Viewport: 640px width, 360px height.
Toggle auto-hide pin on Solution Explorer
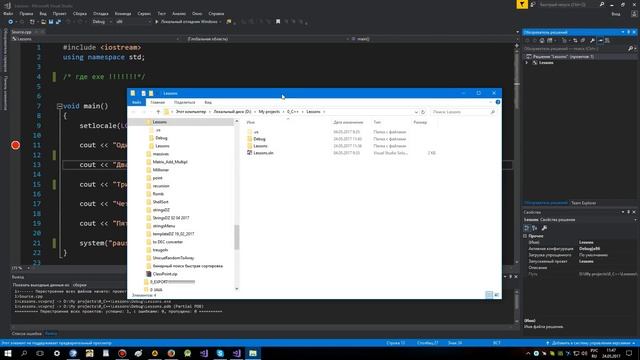click(x=629, y=32)
